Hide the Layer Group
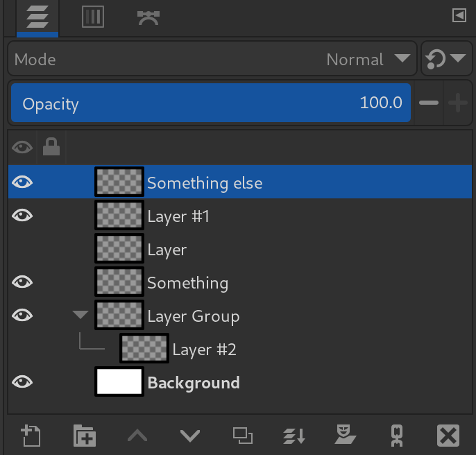This screenshot has height=455, width=476. click(x=22, y=316)
